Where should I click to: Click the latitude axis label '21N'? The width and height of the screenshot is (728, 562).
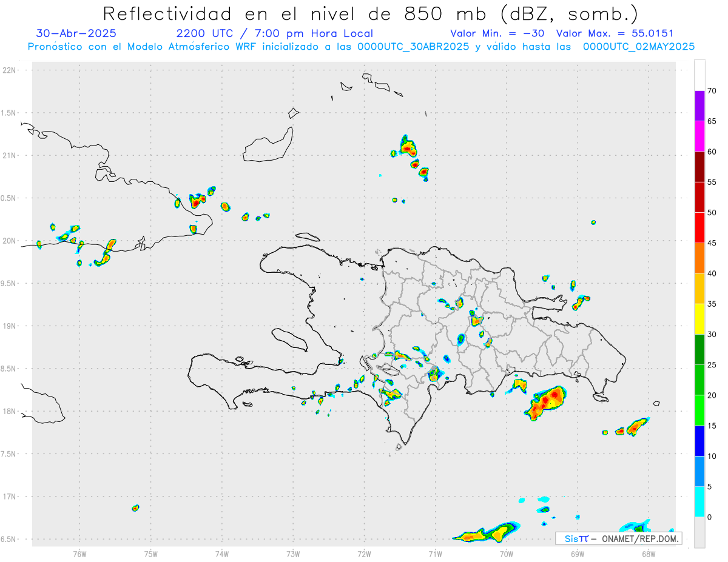click(9, 155)
